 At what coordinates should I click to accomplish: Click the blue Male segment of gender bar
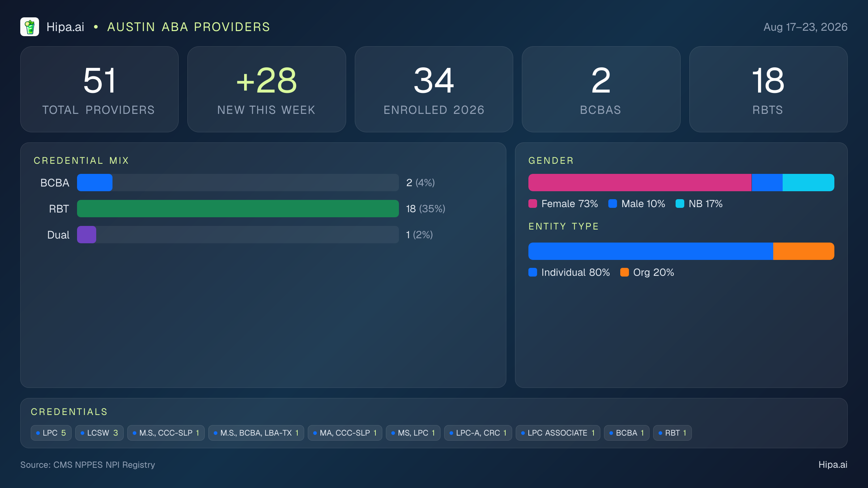point(767,183)
